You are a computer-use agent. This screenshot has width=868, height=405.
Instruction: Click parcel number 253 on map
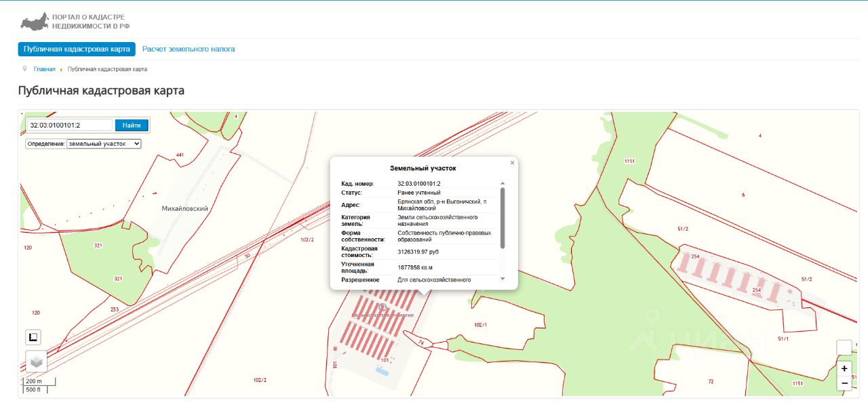coord(114,309)
